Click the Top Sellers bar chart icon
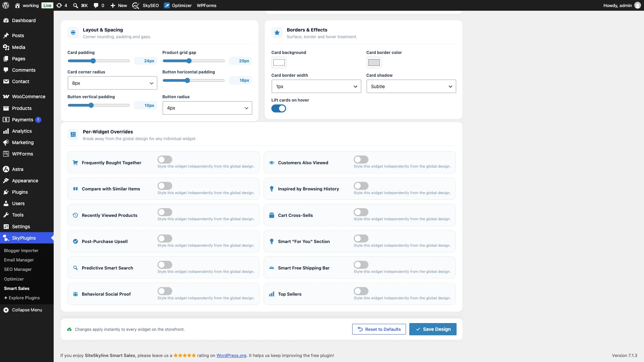Viewport: 644px width, 362px height. click(x=272, y=294)
